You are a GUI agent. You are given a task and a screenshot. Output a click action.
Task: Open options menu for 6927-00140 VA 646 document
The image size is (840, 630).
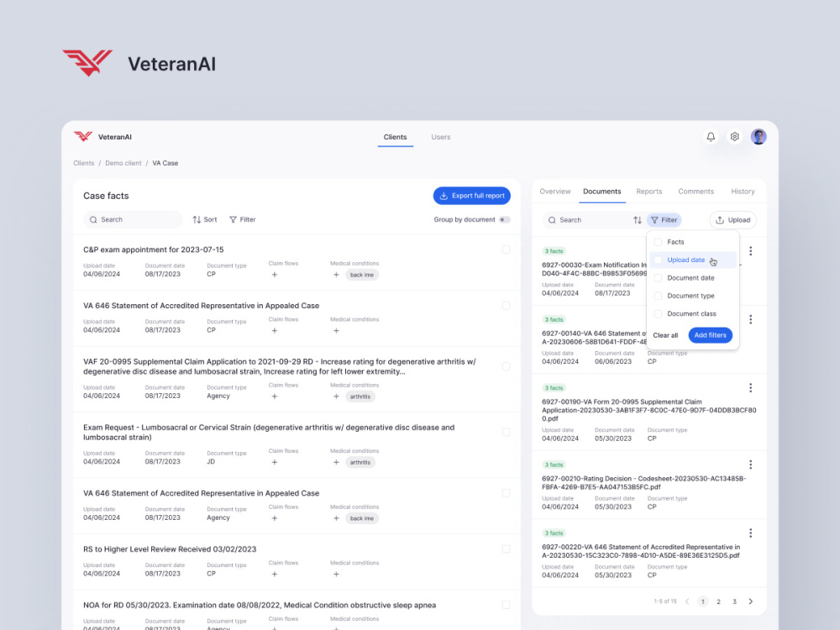point(750,319)
